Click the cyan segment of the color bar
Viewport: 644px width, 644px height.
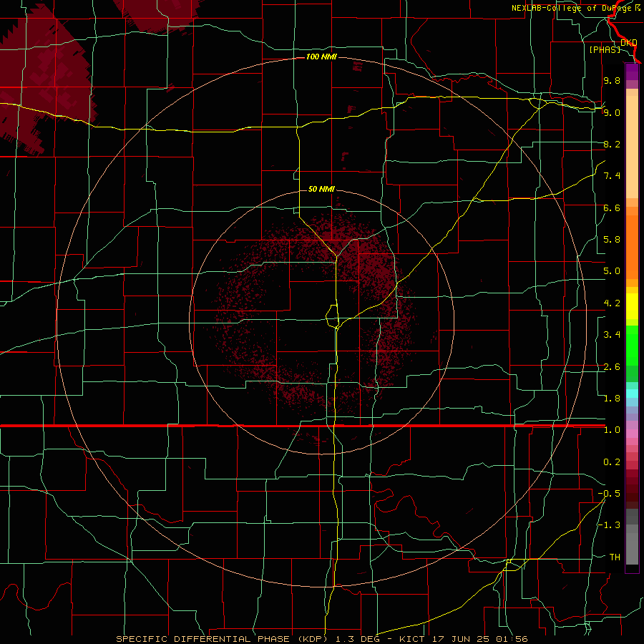click(x=632, y=394)
